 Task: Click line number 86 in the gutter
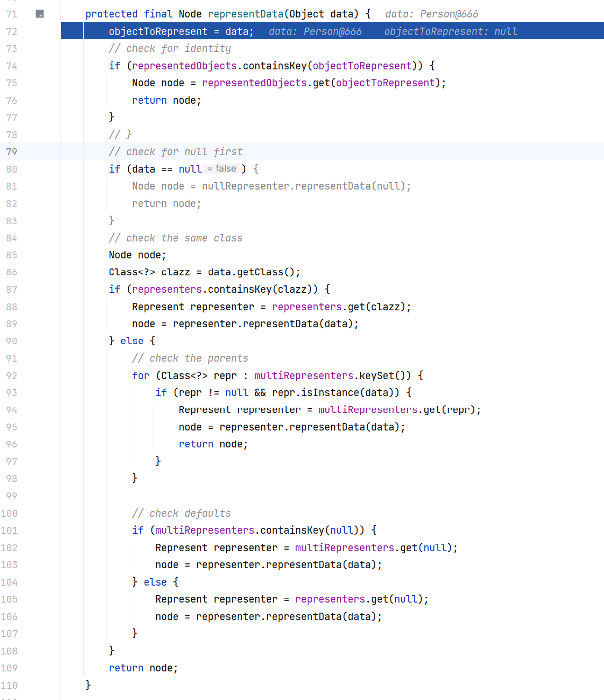[x=12, y=272]
